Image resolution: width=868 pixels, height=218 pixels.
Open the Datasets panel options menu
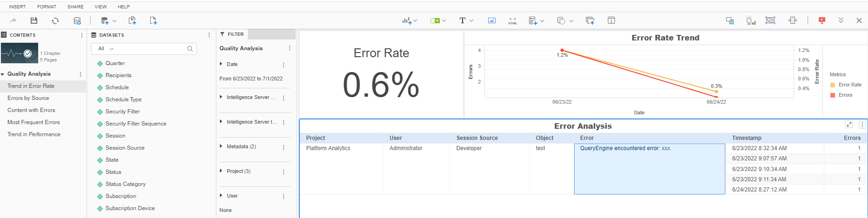[x=209, y=35]
